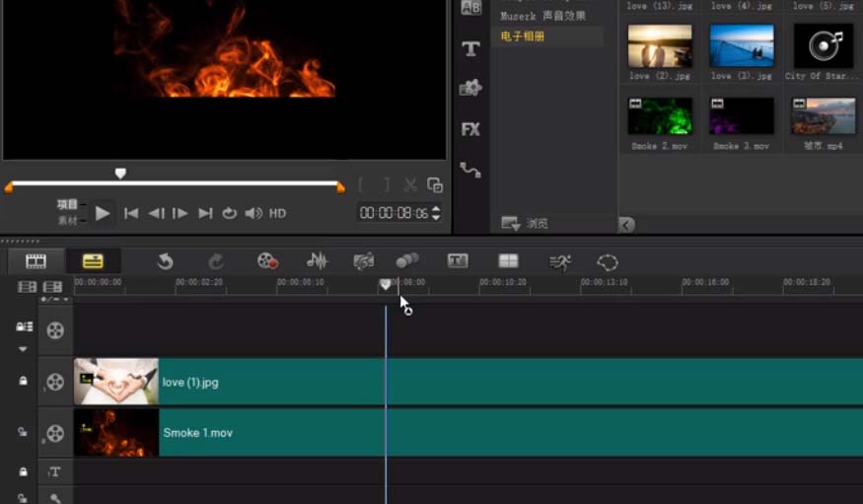Open the motion tracking running-figure icon
This screenshot has width=863, height=504.
[559, 261]
